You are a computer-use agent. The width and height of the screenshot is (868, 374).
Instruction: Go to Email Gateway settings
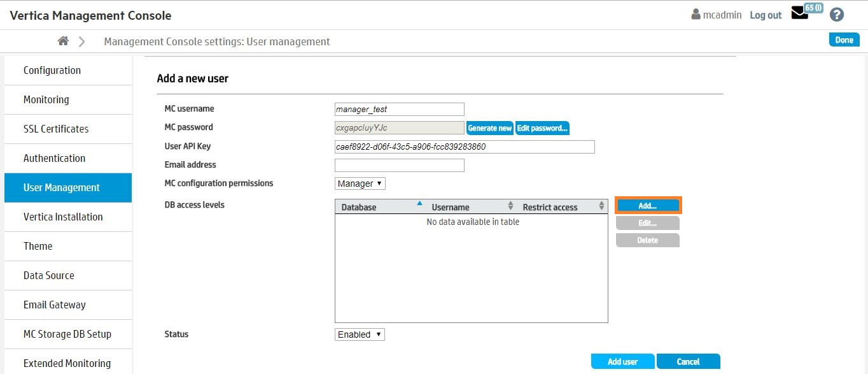(55, 305)
